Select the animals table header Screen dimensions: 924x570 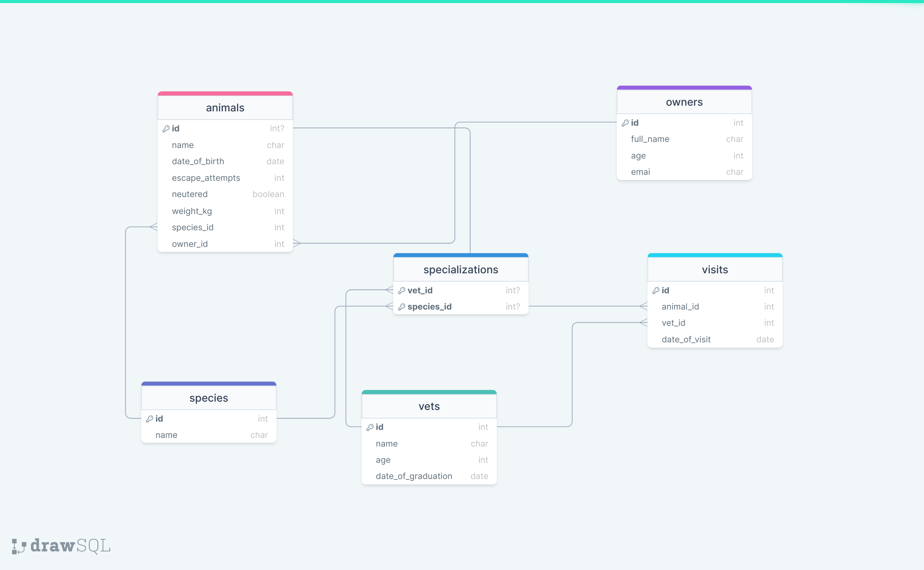[225, 108]
